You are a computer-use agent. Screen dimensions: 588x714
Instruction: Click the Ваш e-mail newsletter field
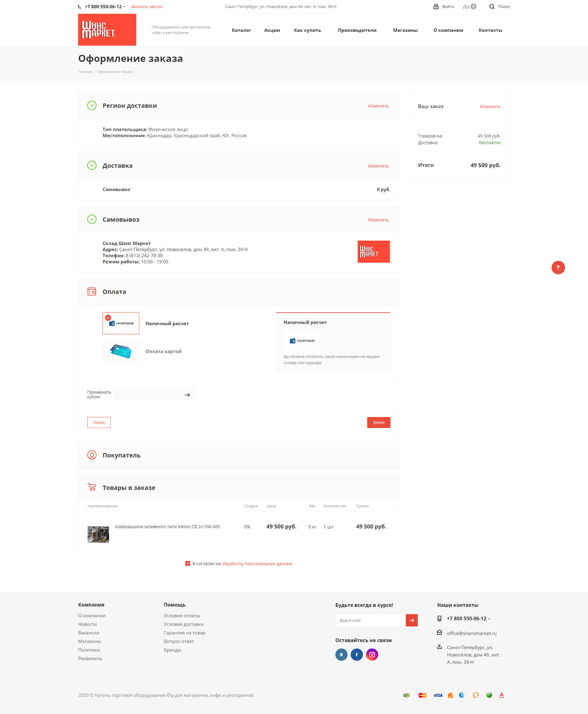(371, 620)
